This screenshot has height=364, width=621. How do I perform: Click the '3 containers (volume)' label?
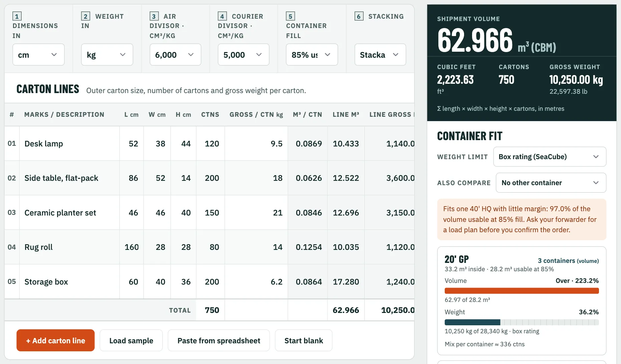click(568, 261)
